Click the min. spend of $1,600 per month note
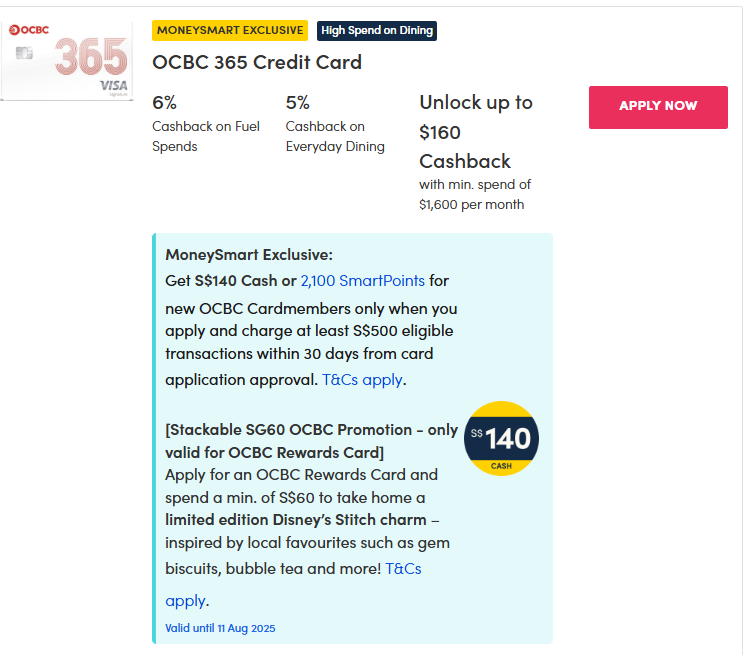The height and width of the screenshot is (655, 747). pyautogui.click(x=475, y=194)
